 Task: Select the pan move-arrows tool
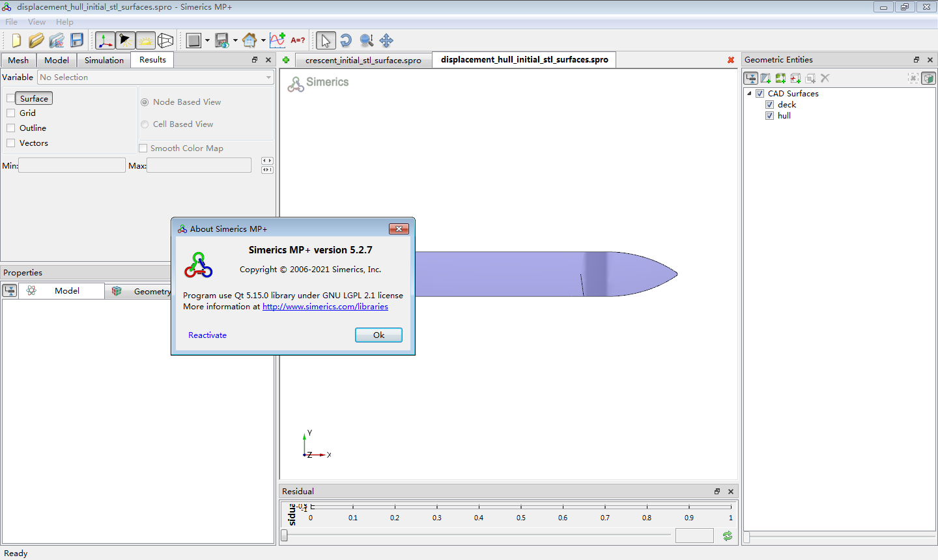point(386,40)
